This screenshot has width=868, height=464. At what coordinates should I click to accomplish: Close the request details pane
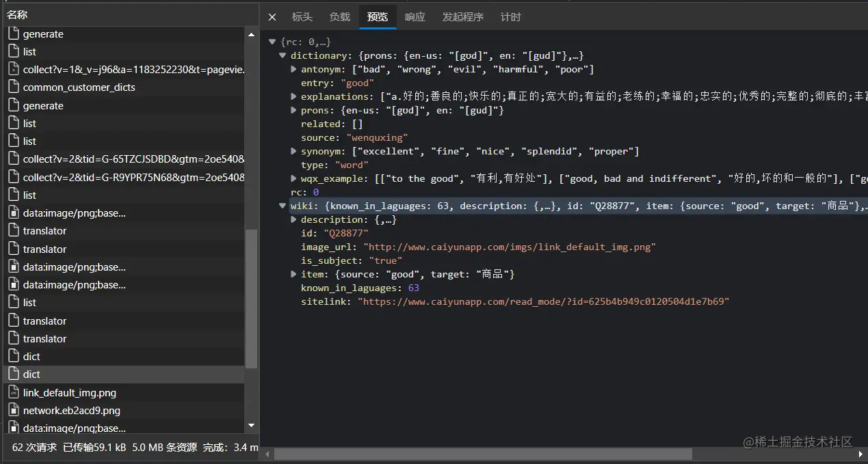click(x=272, y=17)
